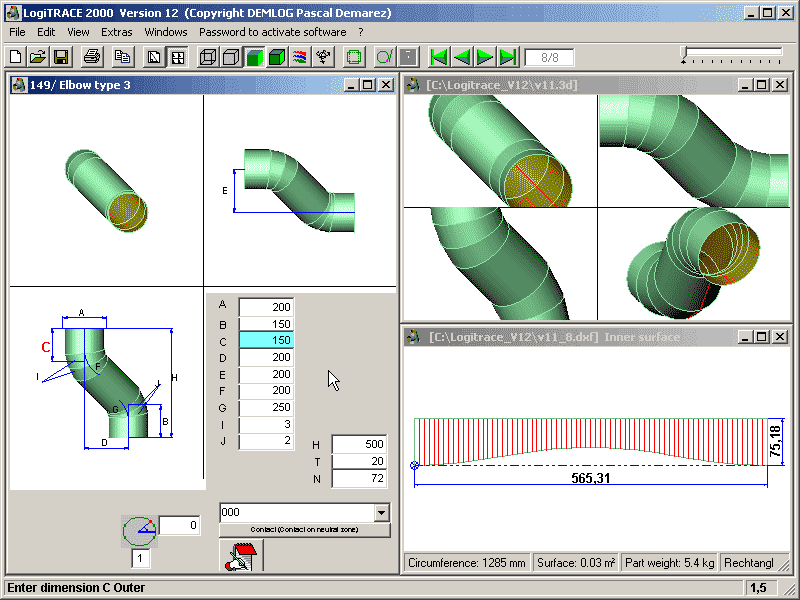Open a file using the folder icon
The height and width of the screenshot is (600, 800).
[38, 57]
